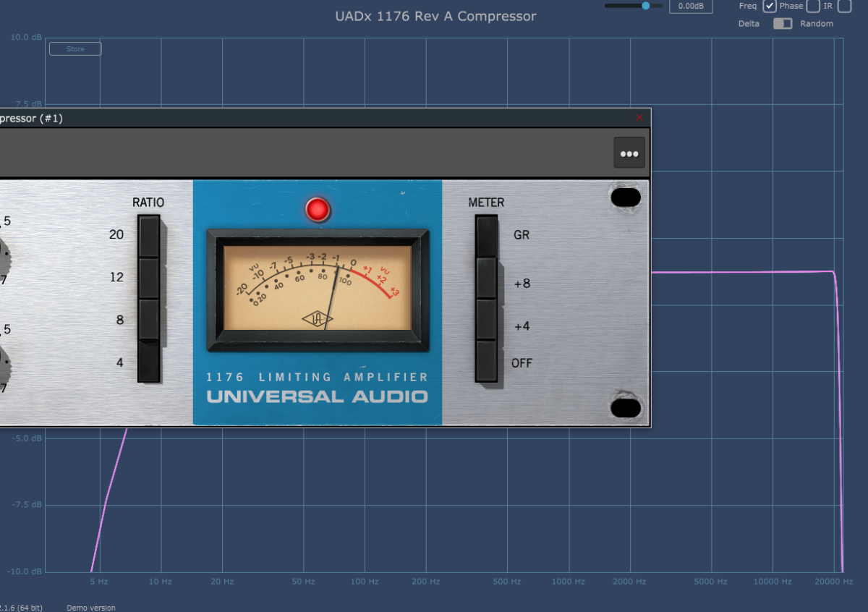Click the '1176 LIMITING AMPLIFIER' text
Screen dimensions: 868x612
317,377
